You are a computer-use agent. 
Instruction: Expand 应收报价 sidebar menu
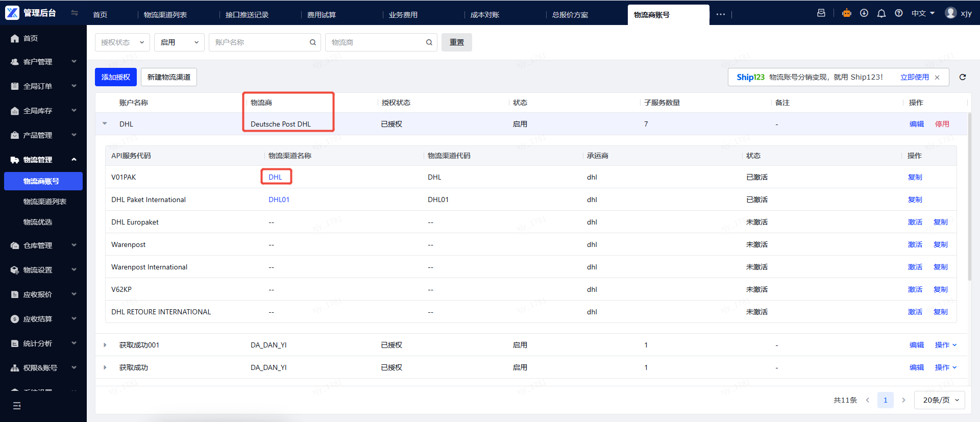pos(43,294)
